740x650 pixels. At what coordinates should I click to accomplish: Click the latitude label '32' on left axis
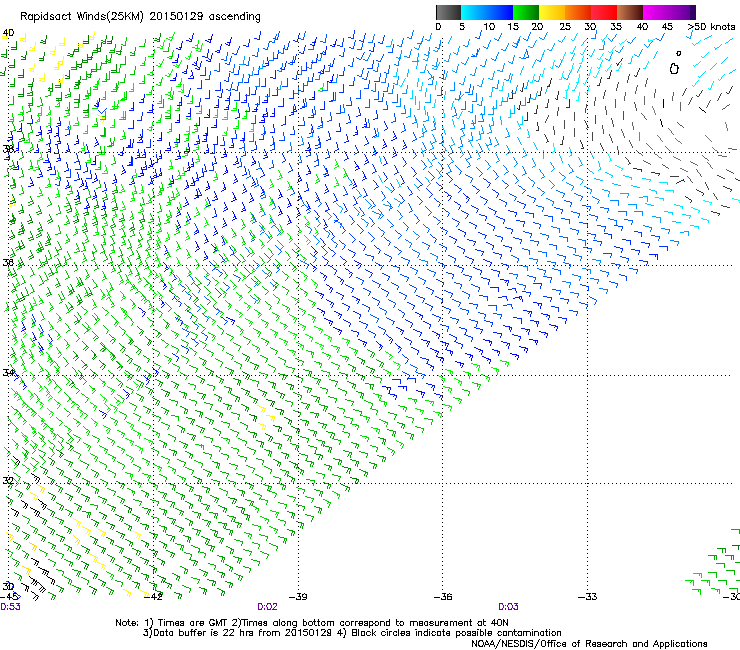click(8, 481)
